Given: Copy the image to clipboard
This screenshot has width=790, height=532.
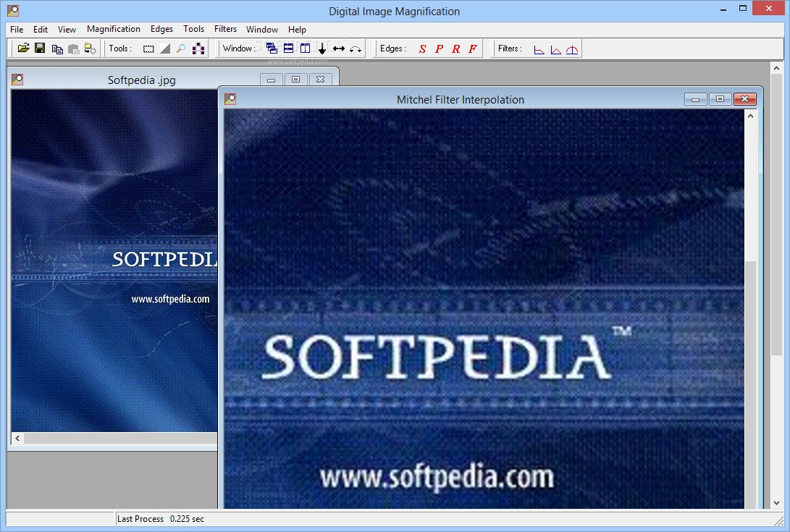Looking at the screenshot, I should pos(58,48).
